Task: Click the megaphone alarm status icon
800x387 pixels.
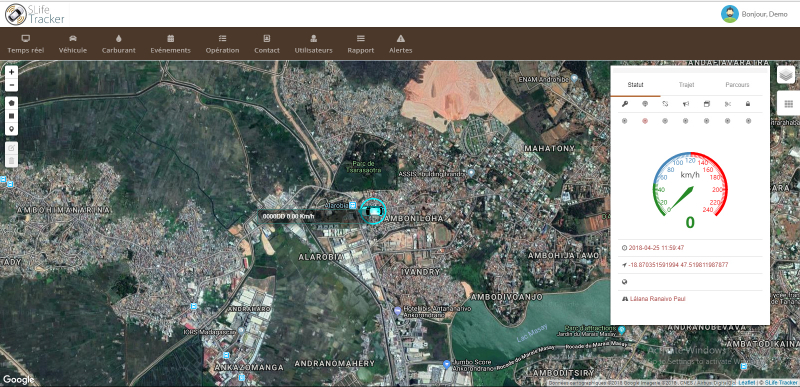Action: (x=686, y=104)
